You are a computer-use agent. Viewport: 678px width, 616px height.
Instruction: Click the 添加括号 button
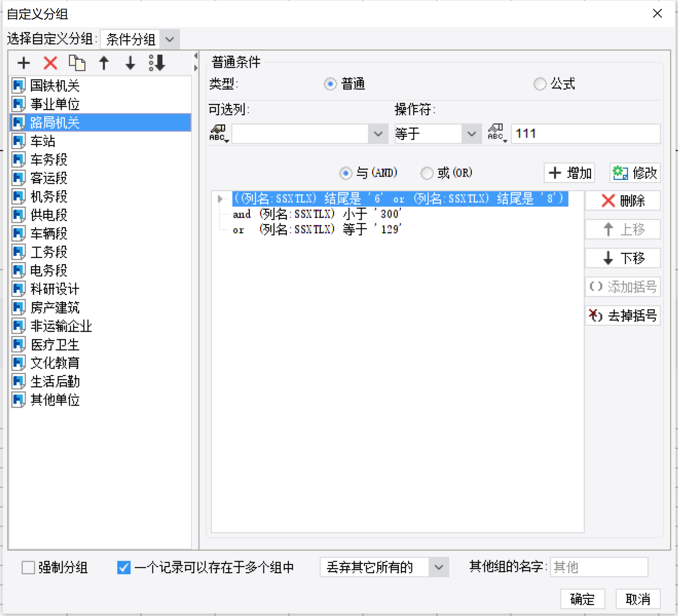623,287
